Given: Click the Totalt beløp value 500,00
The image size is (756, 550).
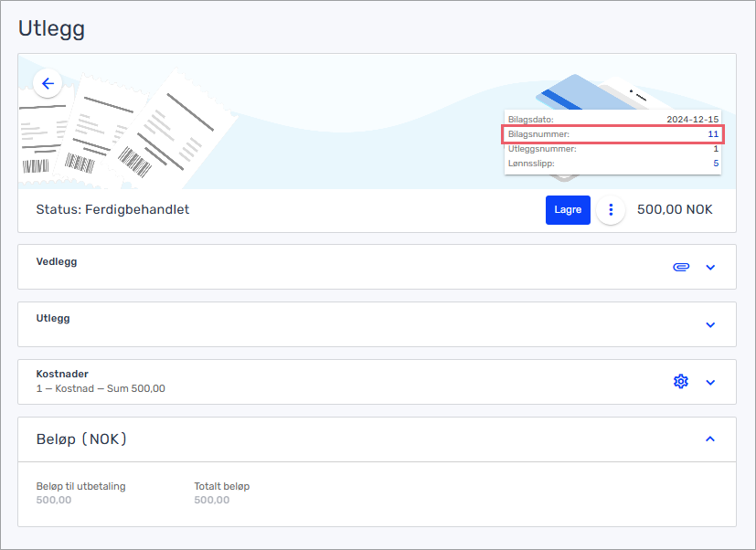Looking at the screenshot, I should pos(212,501).
